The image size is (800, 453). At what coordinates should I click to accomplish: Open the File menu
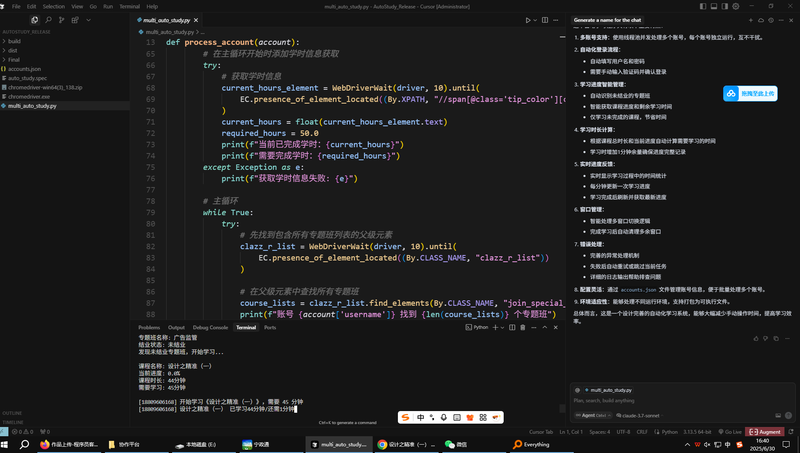point(16,6)
